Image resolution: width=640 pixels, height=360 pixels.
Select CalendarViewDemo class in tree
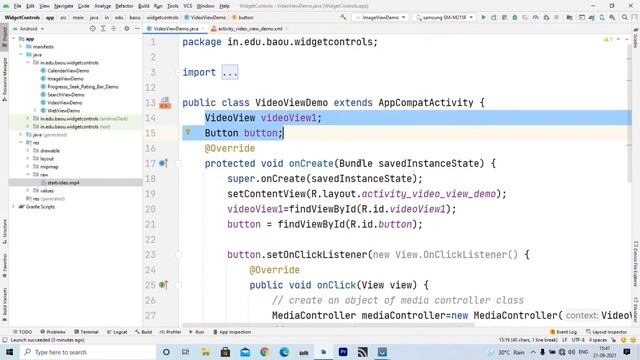click(68, 71)
